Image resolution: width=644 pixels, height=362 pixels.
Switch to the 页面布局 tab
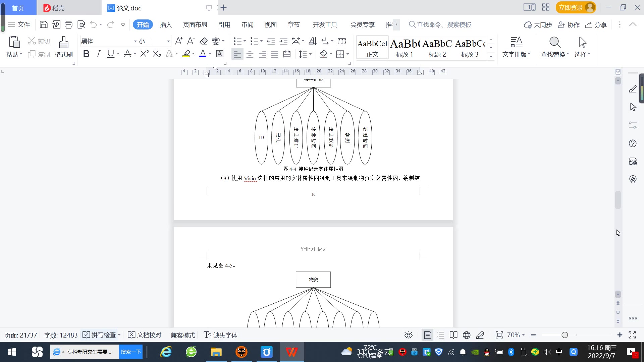point(195,25)
